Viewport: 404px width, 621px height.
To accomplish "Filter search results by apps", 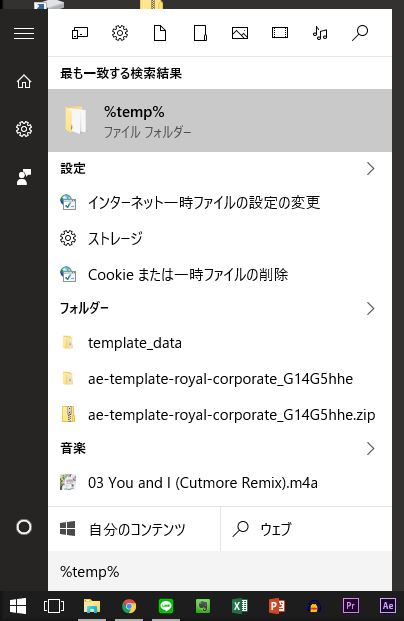I will tap(80, 33).
